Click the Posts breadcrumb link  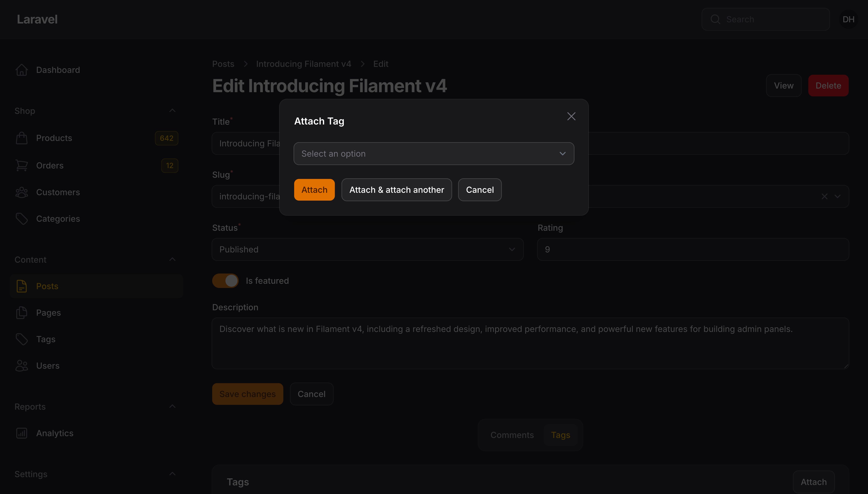click(x=223, y=64)
